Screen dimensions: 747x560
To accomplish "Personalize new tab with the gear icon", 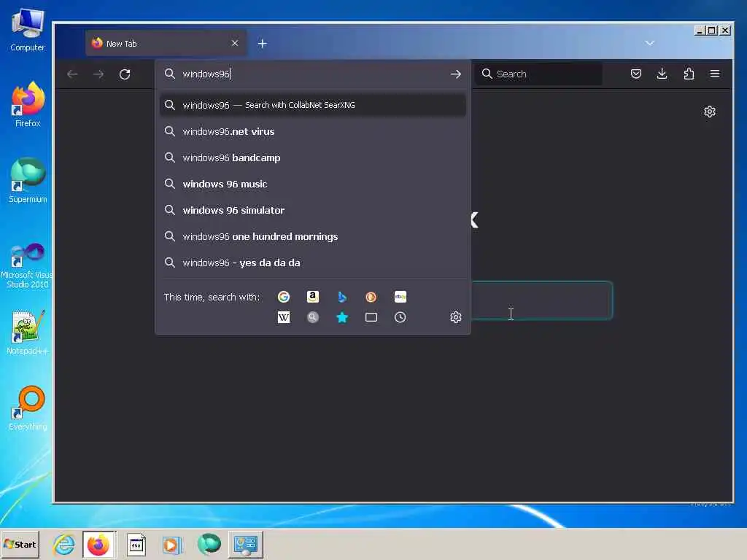I will point(710,112).
